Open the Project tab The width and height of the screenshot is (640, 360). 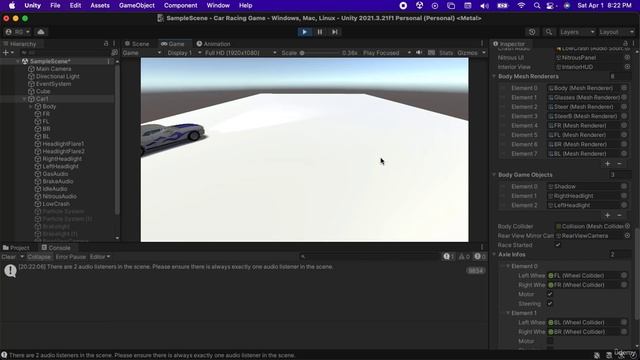coord(16,248)
